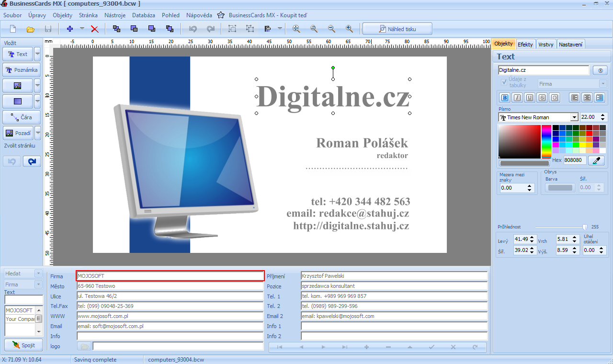Create a new document via toolbar
This screenshot has height=364, width=613.
click(x=13, y=29)
